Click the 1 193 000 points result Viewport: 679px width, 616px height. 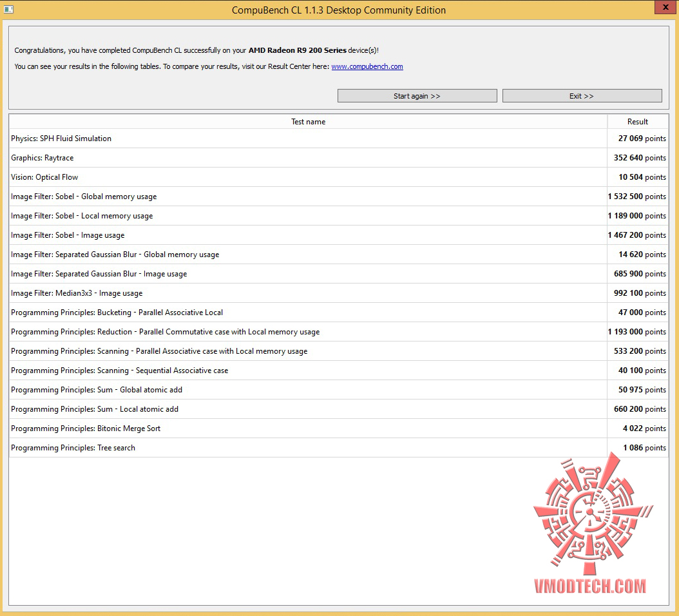pos(637,332)
